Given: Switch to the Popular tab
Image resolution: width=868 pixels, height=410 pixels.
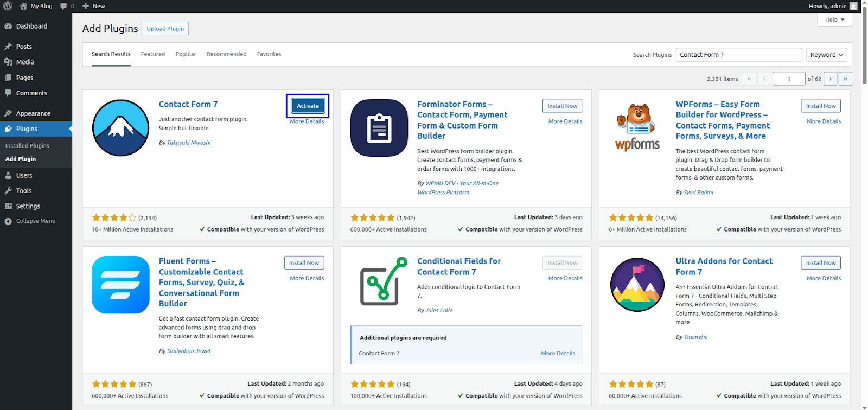Looking at the screenshot, I should pos(186,54).
